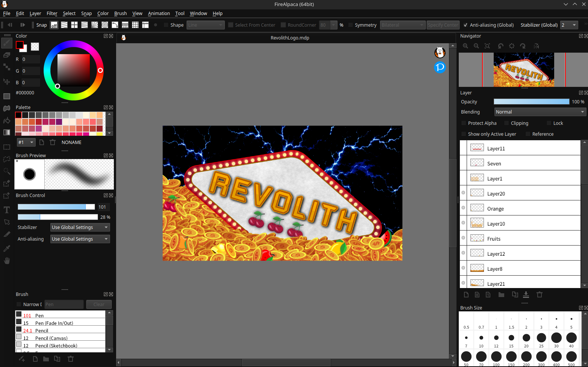Screen dimensions: 588x367
Task: Flip view horizontally in Navigator
Action: click(536, 46)
